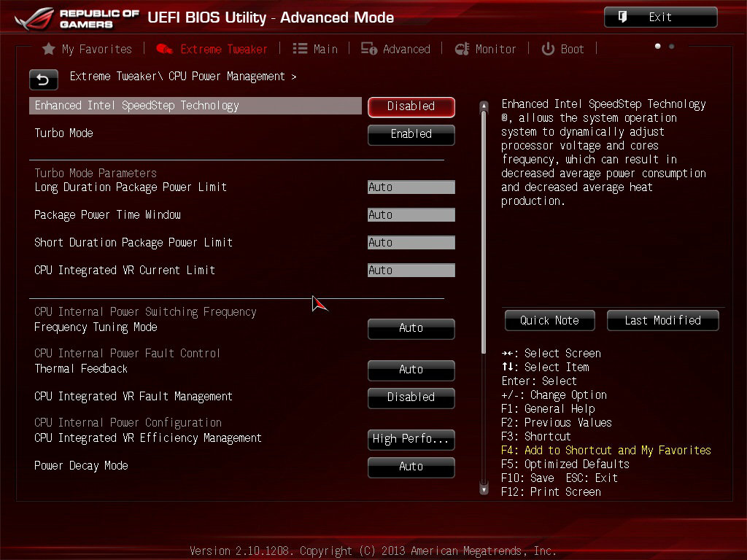The width and height of the screenshot is (747, 560).
Task: Open the Monitor tab
Action: click(485, 49)
